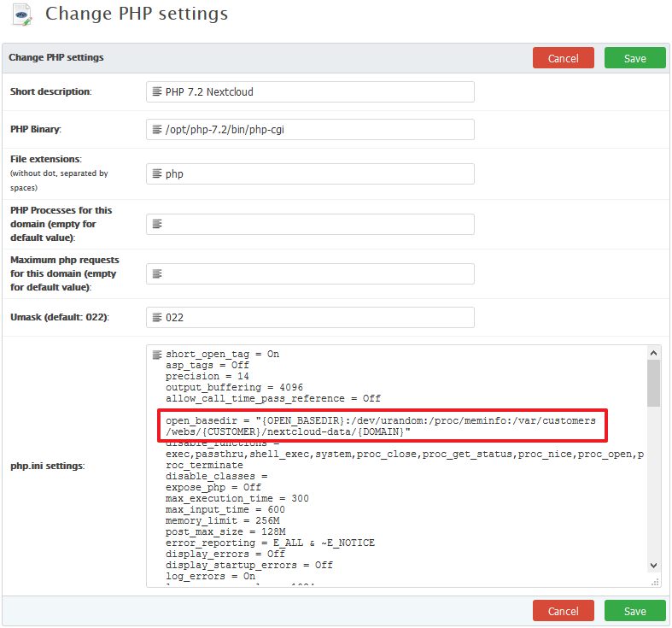This screenshot has height=628, width=672.
Task: Click the text icon in PHP Binary field
Action: point(157,130)
